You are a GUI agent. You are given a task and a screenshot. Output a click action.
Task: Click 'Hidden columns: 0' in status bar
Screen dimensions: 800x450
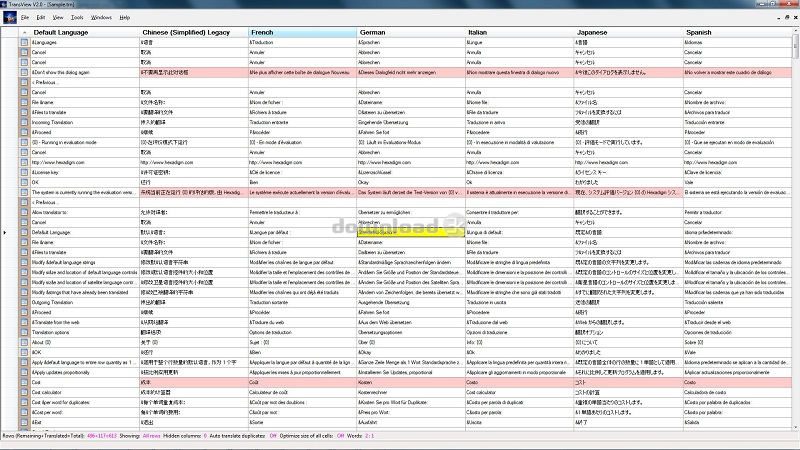(185, 436)
